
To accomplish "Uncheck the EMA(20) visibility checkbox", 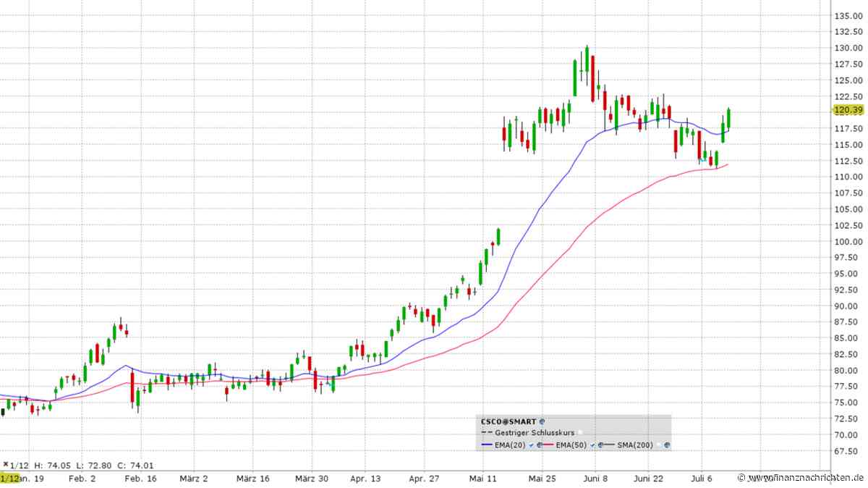I will pyautogui.click(x=531, y=445).
